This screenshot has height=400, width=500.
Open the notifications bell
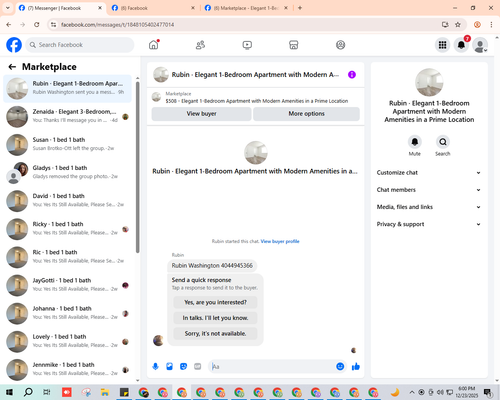461,45
